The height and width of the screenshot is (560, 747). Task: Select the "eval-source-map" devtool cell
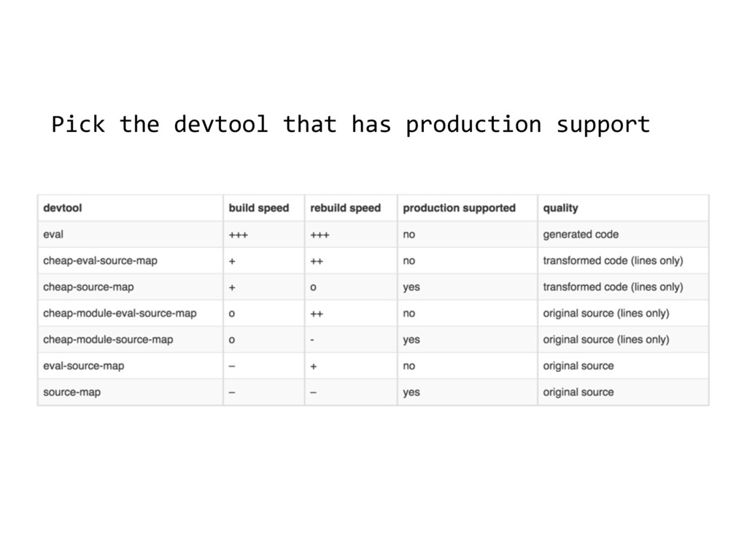pos(83,365)
